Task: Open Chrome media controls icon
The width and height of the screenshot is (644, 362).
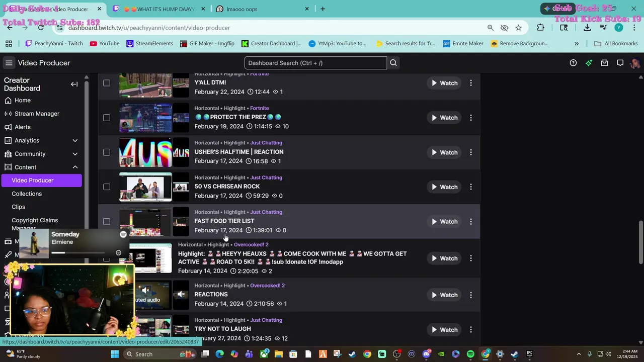Action: pyautogui.click(x=603, y=28)
